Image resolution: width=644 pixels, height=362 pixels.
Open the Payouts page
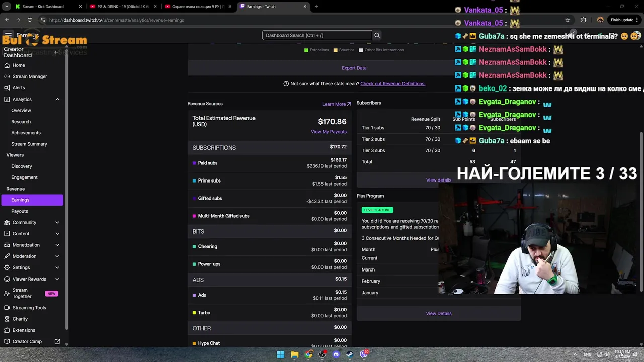pos(20,211)
